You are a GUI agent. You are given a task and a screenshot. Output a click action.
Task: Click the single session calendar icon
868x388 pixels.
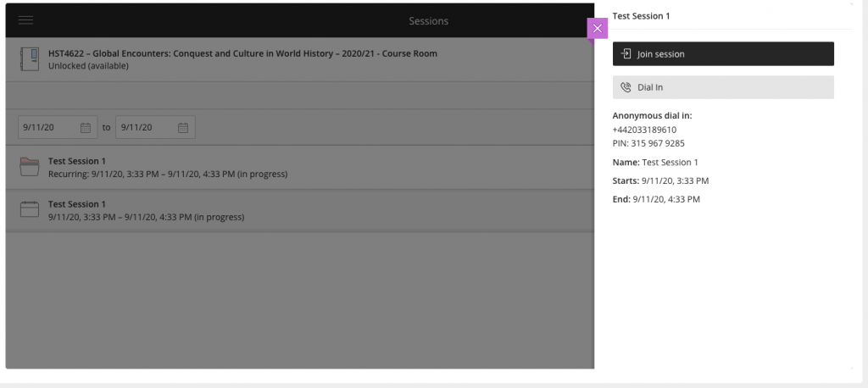[30, 209]
